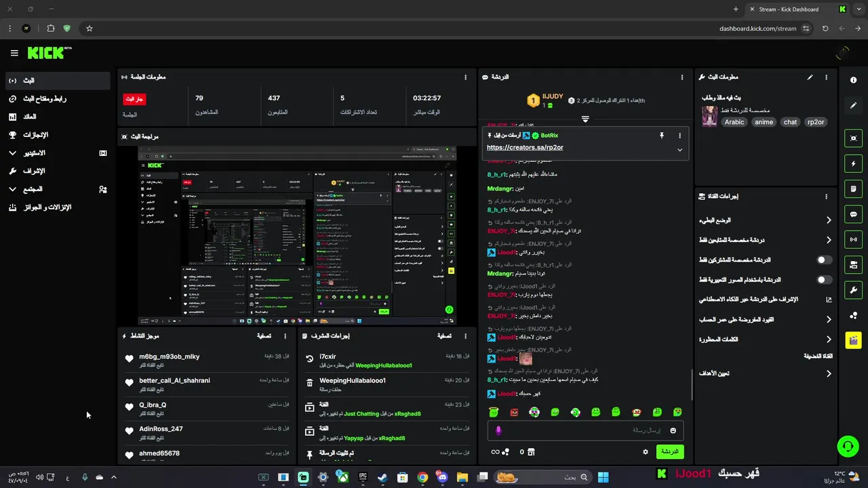868x488 pixels.
Task: Click the pin icon on BotRix pinned message
Action: click(662, 136)
